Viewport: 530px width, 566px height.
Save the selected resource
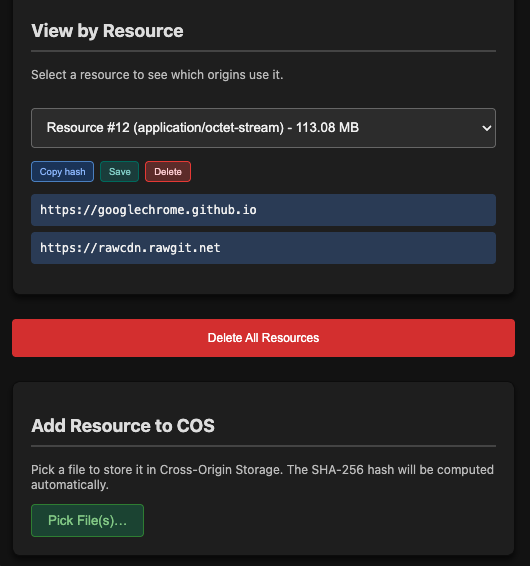[x=120, y=171]
